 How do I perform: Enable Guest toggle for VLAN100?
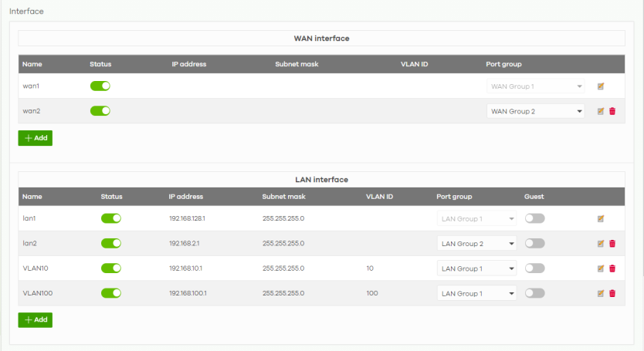click(x=534, y=293)
